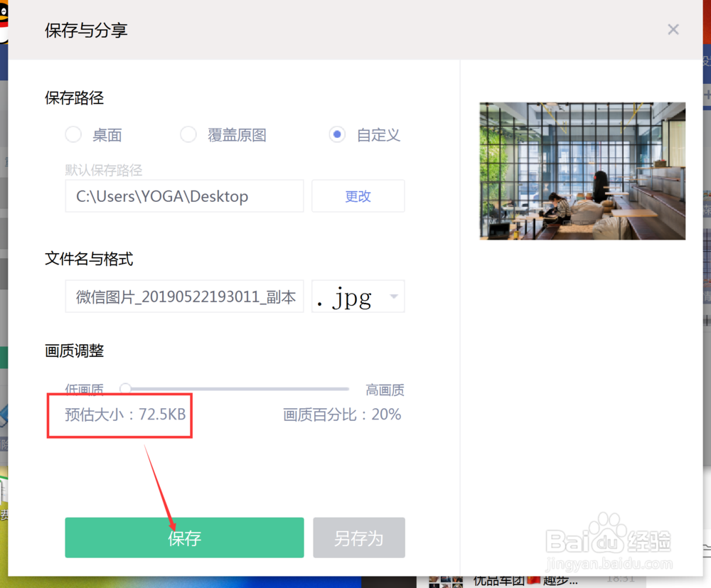Click the image quality slider handle
Viewport: 711px width, 588px height.
click(x=126, y=388)
